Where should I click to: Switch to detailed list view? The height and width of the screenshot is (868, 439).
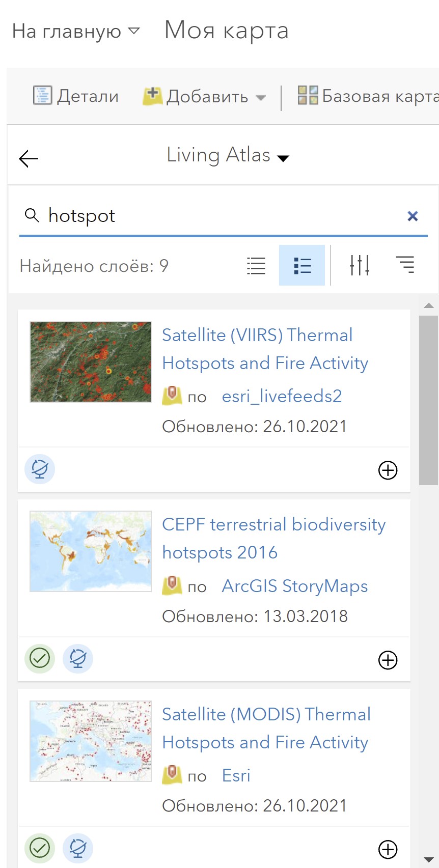tap(302, 265)
